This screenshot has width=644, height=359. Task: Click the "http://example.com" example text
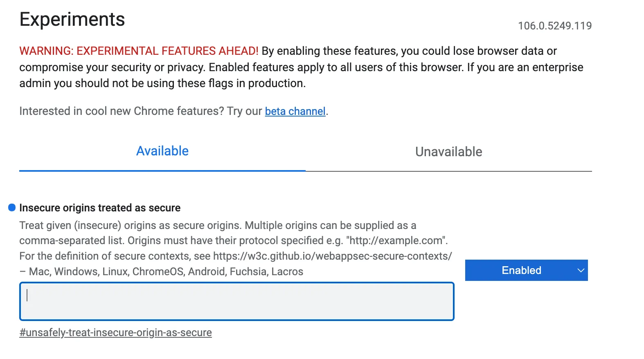(x=396, y=240)
